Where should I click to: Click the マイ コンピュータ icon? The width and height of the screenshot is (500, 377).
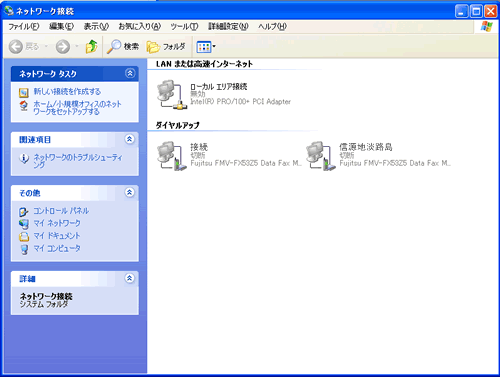pos(24,249)
